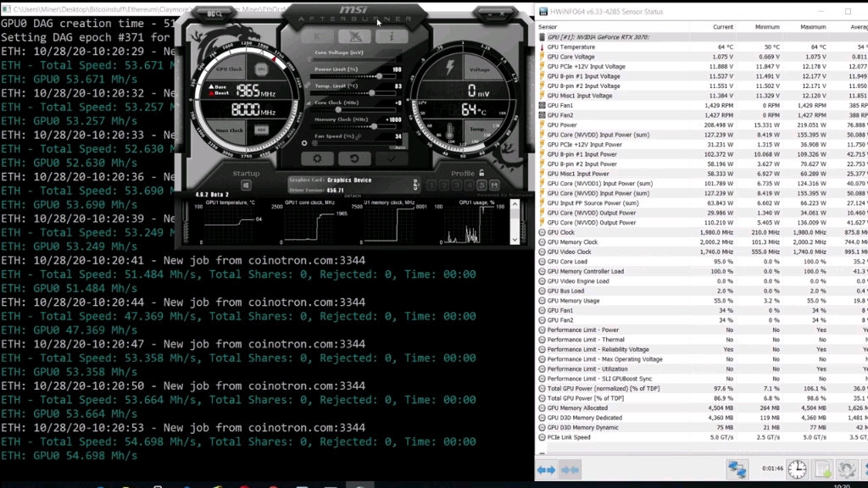Open the GPU selector beside Graphics Card

point(415,185)
